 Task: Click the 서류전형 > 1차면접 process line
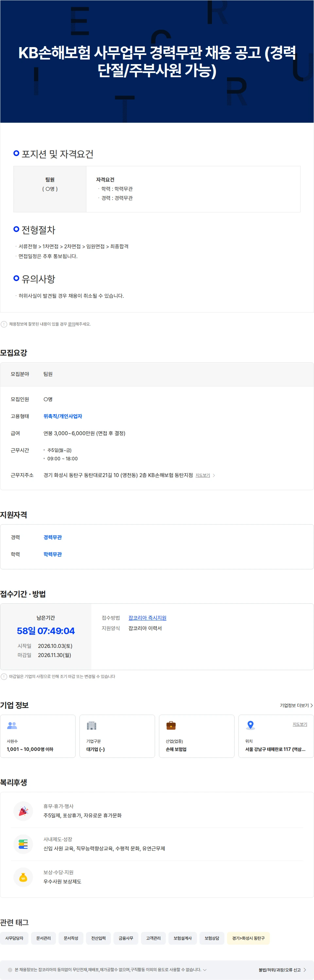coord(73,246)
